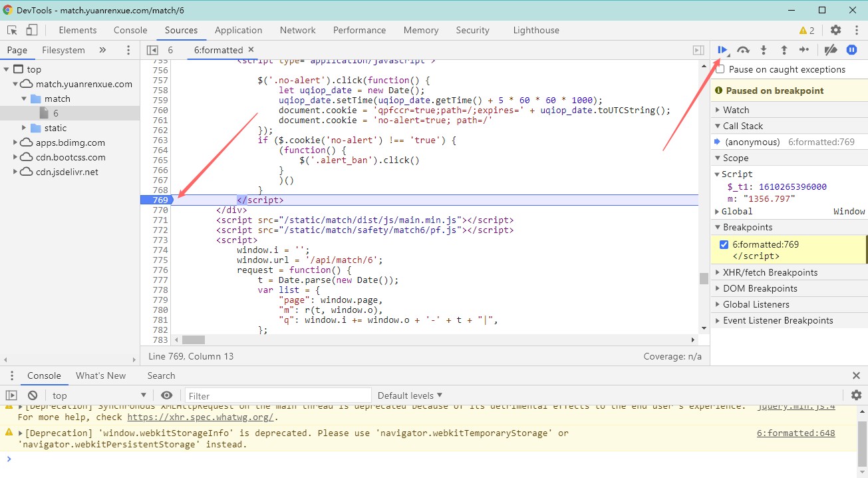Select the Page navigator tab
The width and height of the screenshot is (868, 478).
click(x=17, y=50)
